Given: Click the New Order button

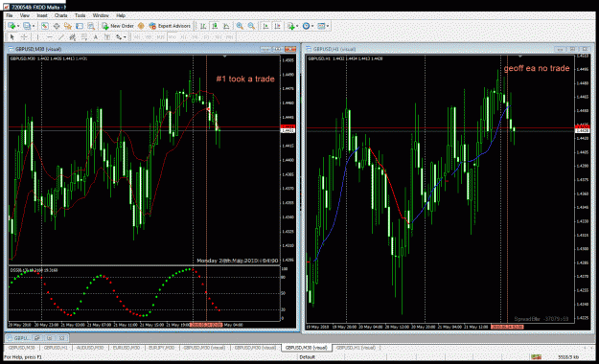Looking at the screenshot, I should tap(117, 26).
